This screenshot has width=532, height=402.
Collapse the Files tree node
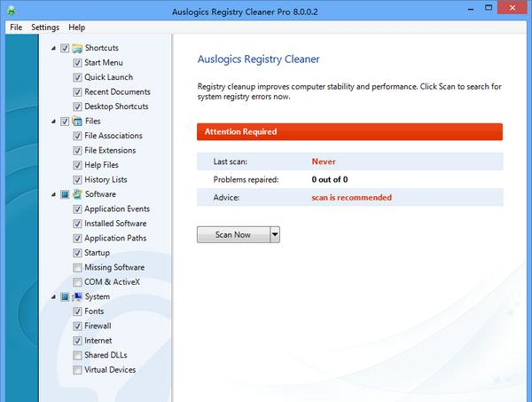(53, 122)
